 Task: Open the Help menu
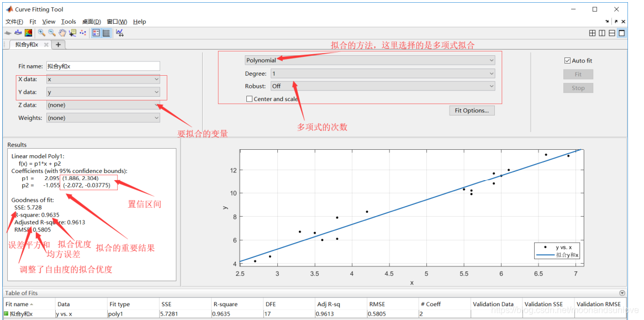140,22
